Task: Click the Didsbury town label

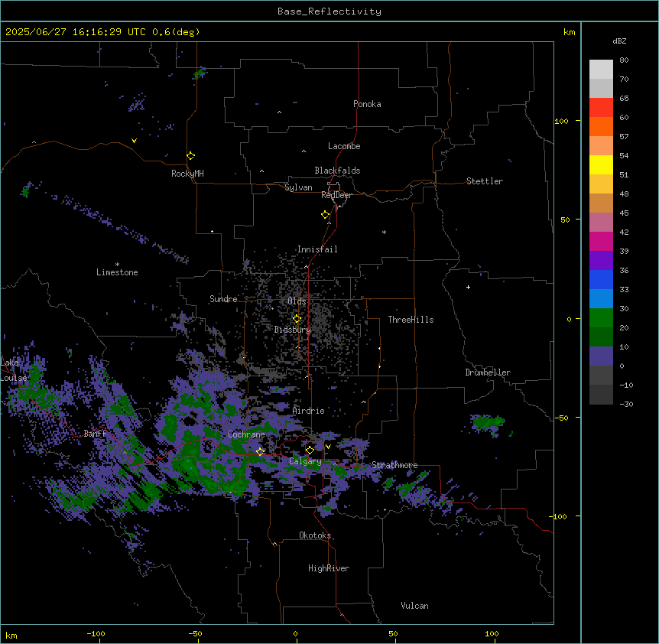Action: [292, 330]
